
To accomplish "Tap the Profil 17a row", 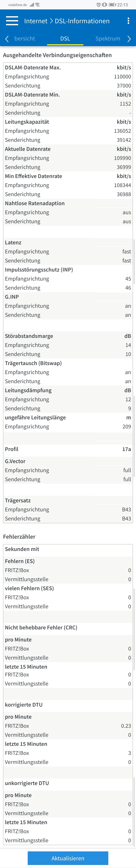I will 68,449.
